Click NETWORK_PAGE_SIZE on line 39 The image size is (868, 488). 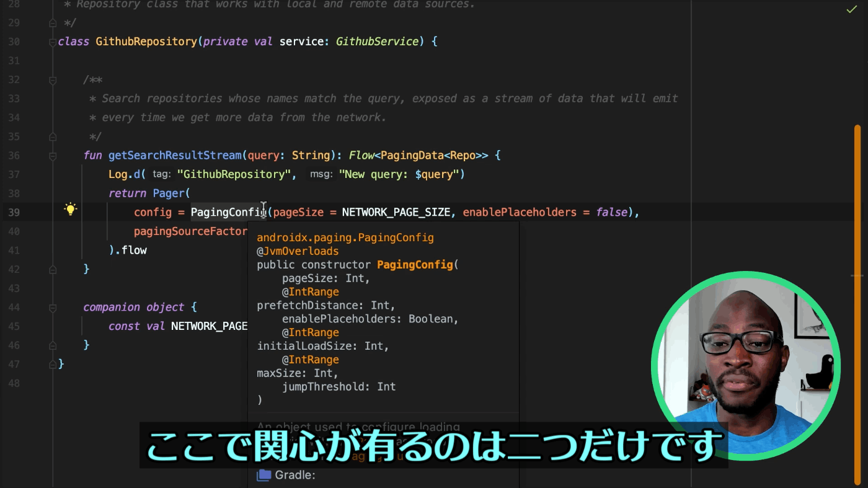pos(396,212)
